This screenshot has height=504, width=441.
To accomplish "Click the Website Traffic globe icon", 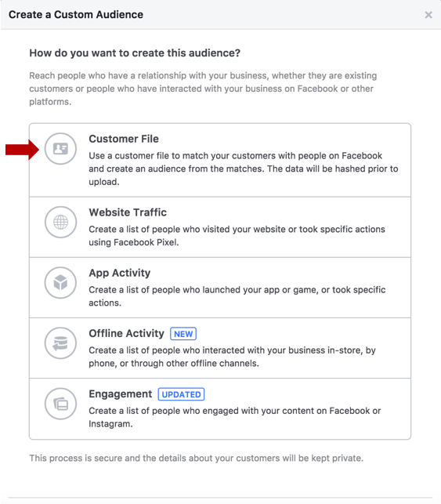I will 60,222.
